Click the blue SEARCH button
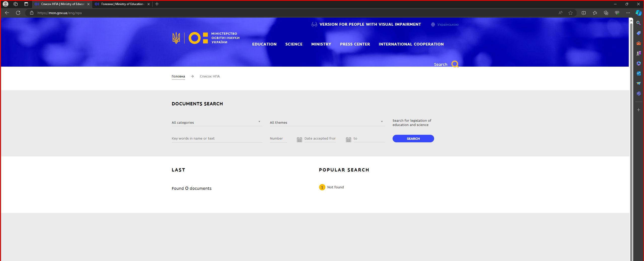644x261 pixels. 413,139
